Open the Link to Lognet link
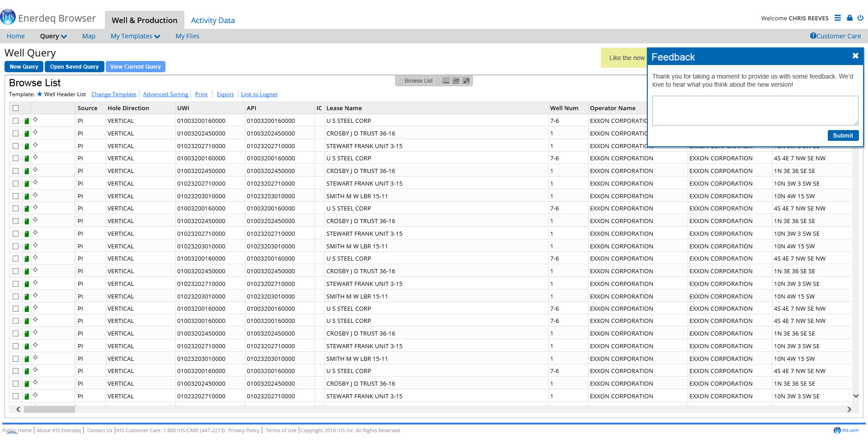Image resolution: width=868 pixels, height=443 pixels. tap(259, 94)
